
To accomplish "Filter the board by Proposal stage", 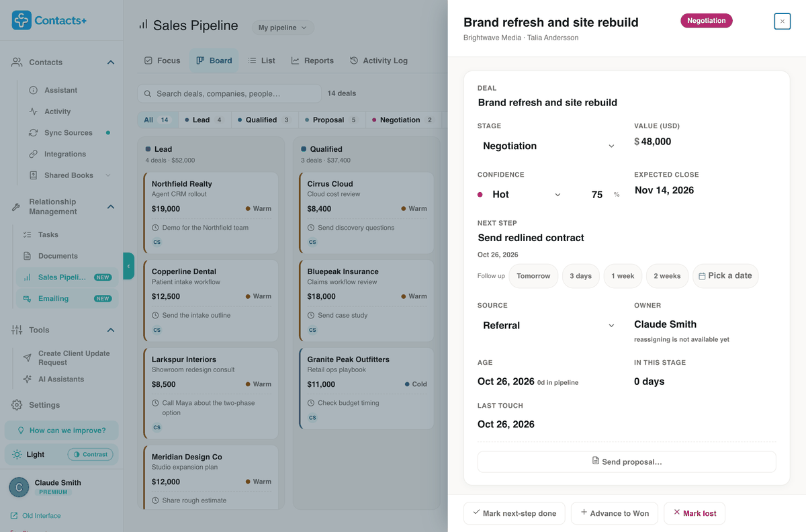I will point(331,120).
